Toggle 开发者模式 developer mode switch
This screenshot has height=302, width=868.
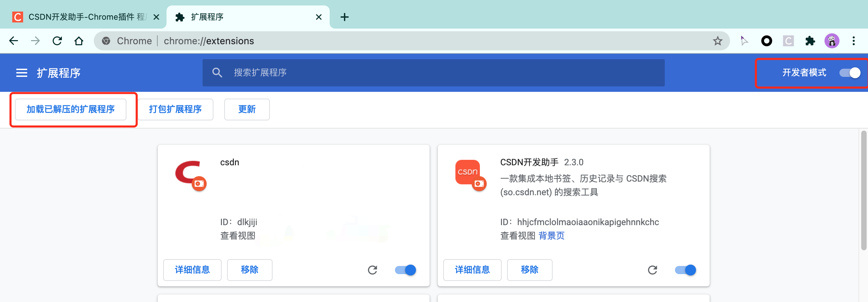[850, 73]
